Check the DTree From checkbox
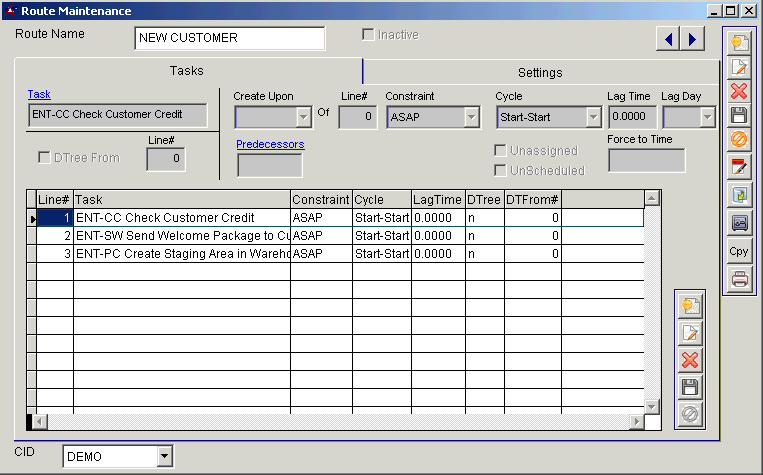The height and width of the screenshot is (475, 763). (44, 158)
